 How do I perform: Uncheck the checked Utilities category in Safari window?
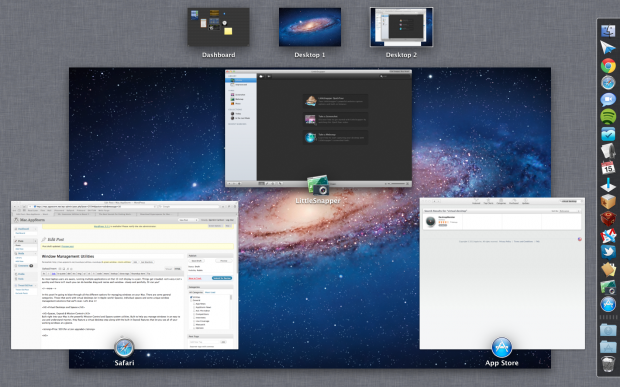[191, 297]
